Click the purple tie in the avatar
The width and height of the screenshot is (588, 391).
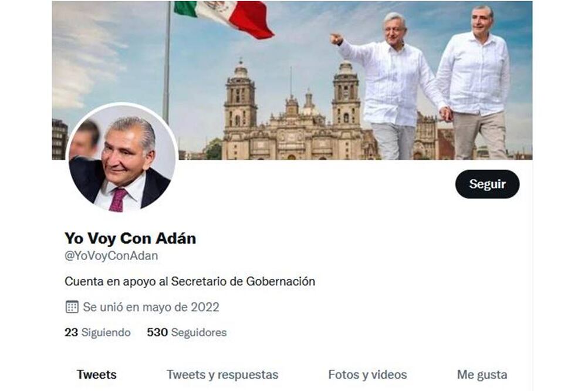point(119,200)
